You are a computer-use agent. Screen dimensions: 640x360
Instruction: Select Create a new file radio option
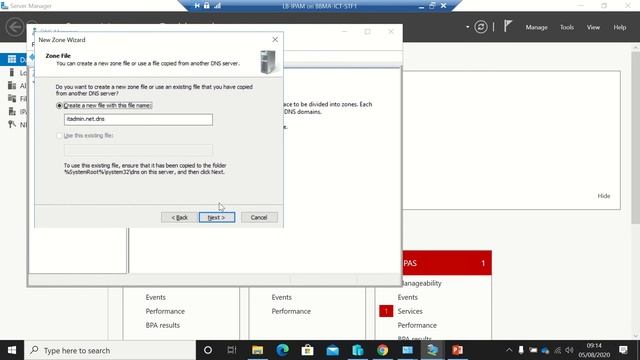[x=59, y=106]
